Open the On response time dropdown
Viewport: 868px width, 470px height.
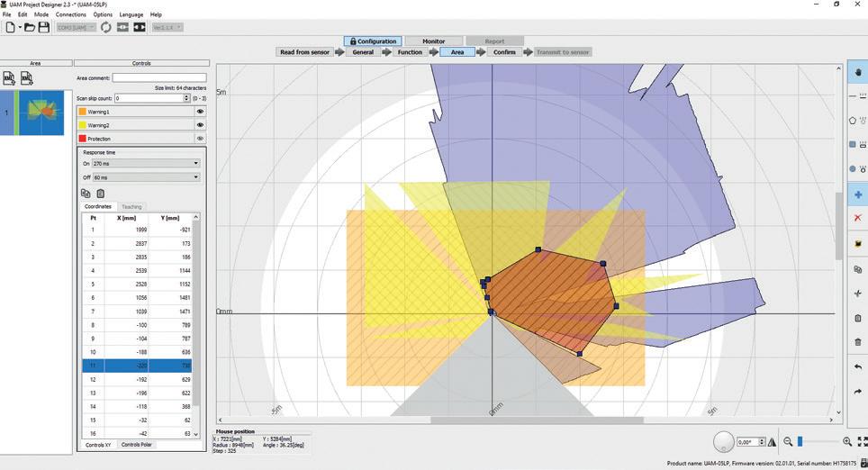coord(146,163)
